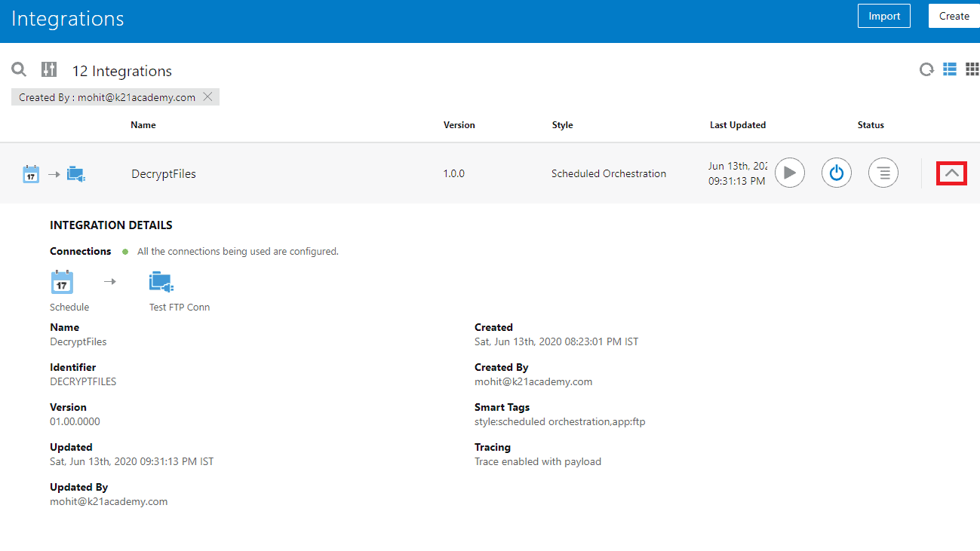Collapse the DecryptFiles integration details

click(951, 173)
